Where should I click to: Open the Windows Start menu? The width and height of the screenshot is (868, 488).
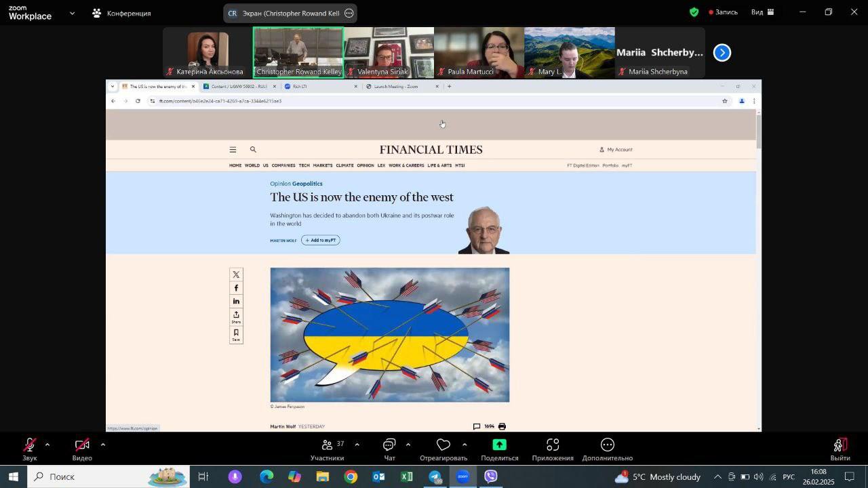(13, 476)
